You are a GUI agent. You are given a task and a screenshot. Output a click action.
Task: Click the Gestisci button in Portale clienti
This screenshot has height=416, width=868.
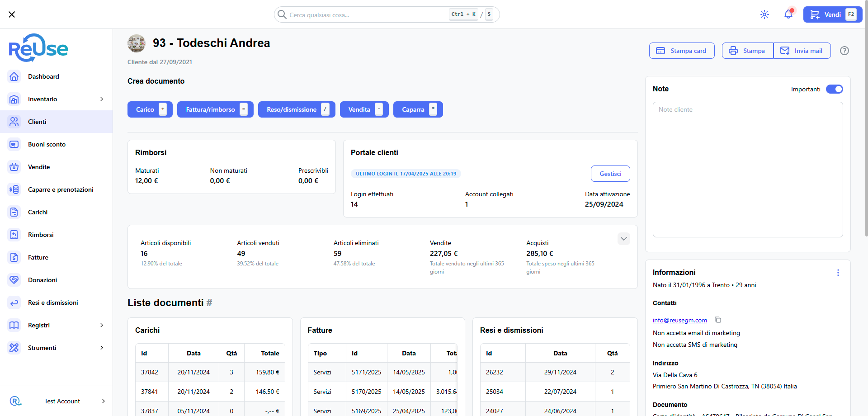point(610,174)
